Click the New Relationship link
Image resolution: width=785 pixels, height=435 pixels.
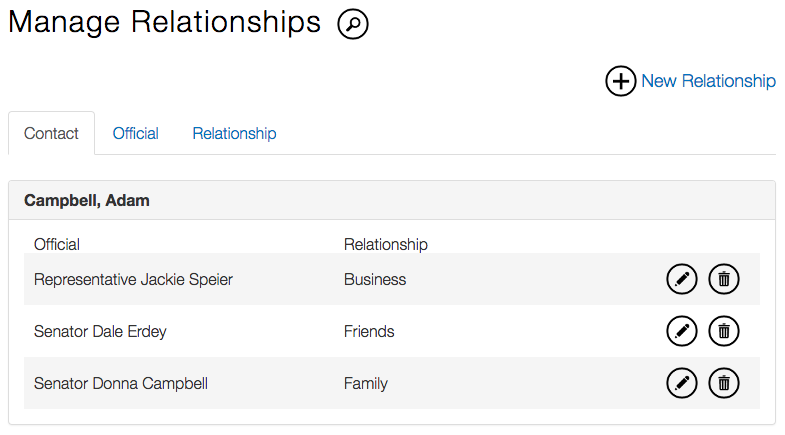708,81
